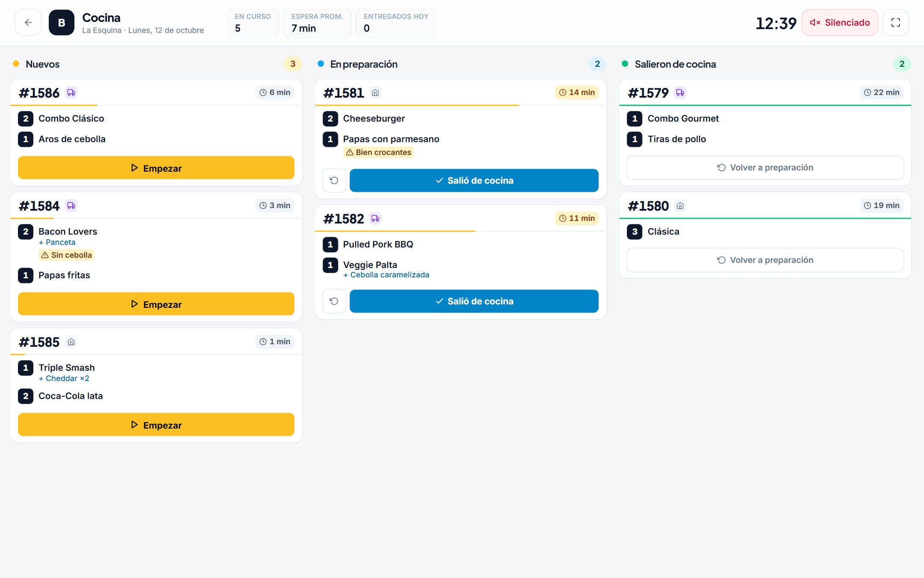Image resolution: width=924 pixels, height=578 pixels.
Task: Click the 3 min timer on #1584
Action: point(275,206)
